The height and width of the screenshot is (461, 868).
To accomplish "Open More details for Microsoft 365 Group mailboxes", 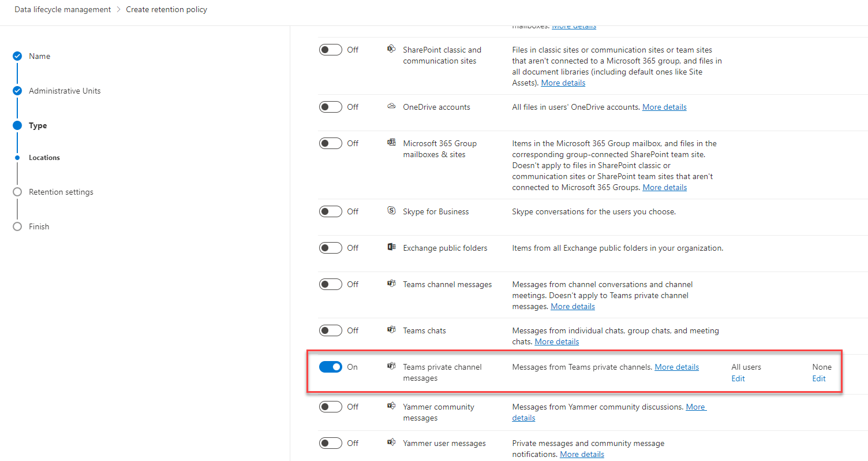I will click(665, 187).
